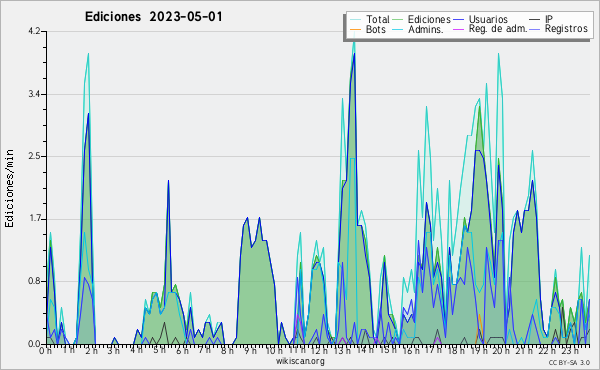Screen dimensions: 600x370
Task: Click the y-axis label 'Ediciones/min'
Action: 9,188
